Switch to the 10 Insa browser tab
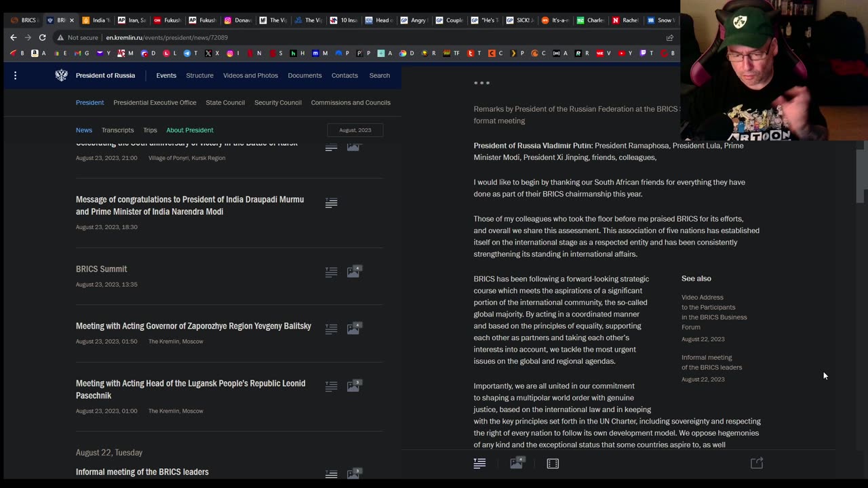The image size is (868, 488). [x=343, y=20]
